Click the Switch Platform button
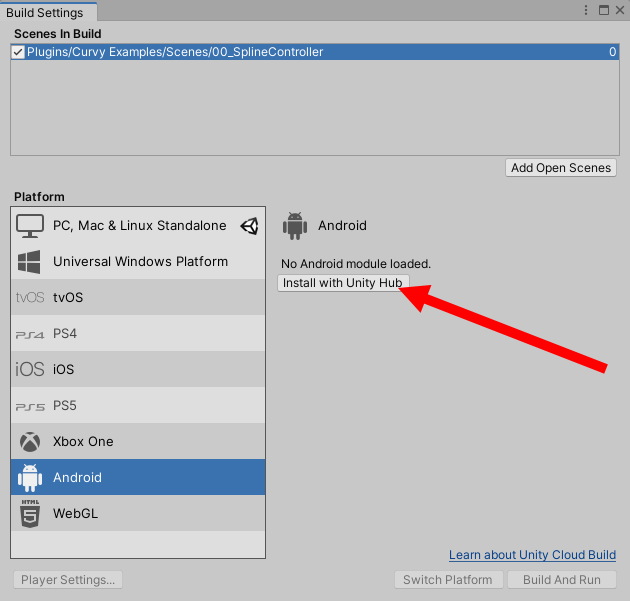The image size is (630, 601). pos(448,580)
